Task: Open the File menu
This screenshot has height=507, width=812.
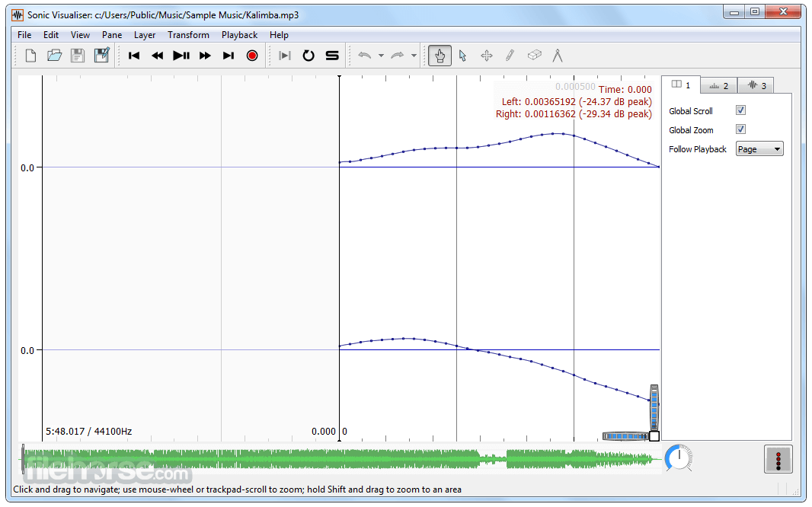Action: (24, 35)
